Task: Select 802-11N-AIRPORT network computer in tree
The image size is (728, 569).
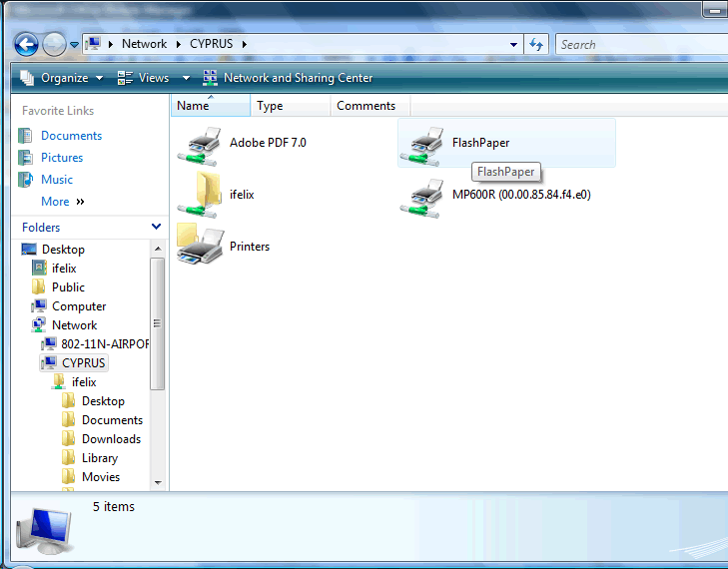Action: coord(104,344)
